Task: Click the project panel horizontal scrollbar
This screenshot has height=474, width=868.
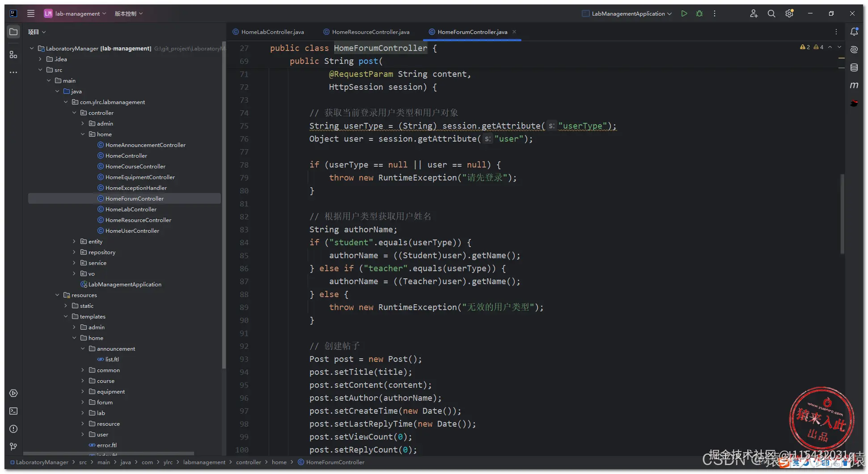Action: coord(109,453)
